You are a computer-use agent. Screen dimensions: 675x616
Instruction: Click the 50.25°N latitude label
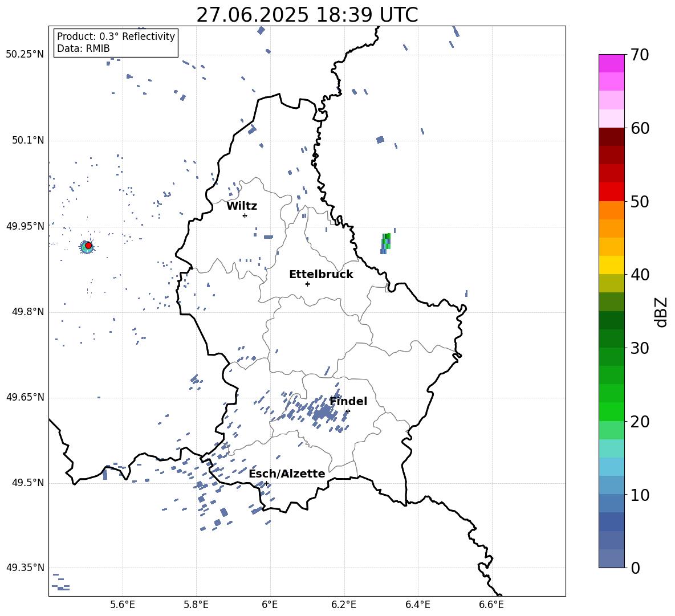click(25, 55)
